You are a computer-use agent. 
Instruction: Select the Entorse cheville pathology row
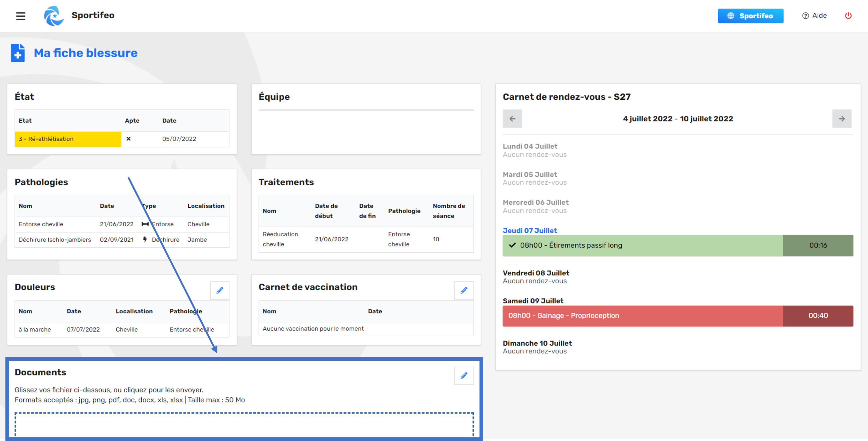(122, 224)
